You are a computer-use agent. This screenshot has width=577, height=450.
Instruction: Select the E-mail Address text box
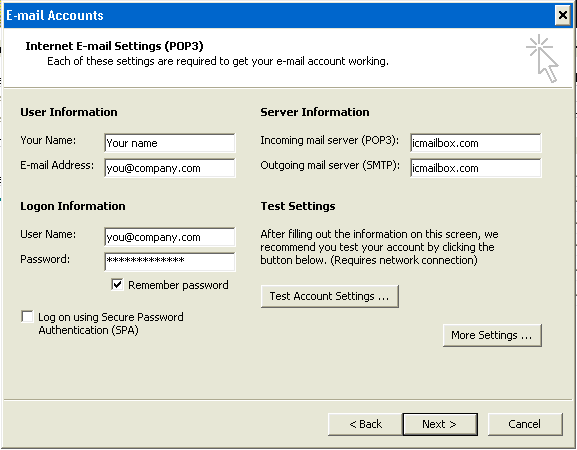click(170, 168)
